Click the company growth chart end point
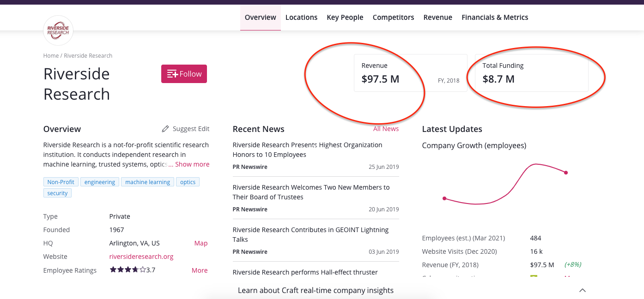644x299 pixels. (566, 173)
